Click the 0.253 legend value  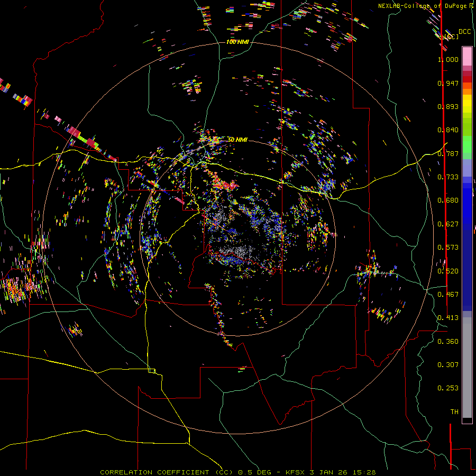pos(448,388)
